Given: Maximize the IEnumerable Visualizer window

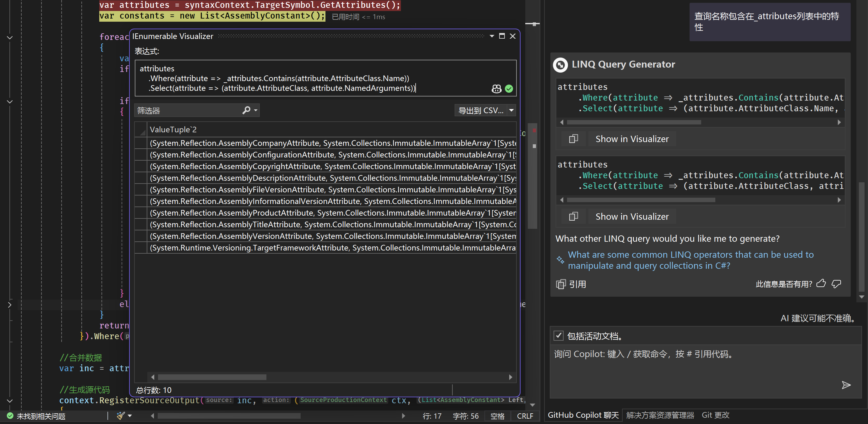Looking at the screenshot, I should (502, 36).
